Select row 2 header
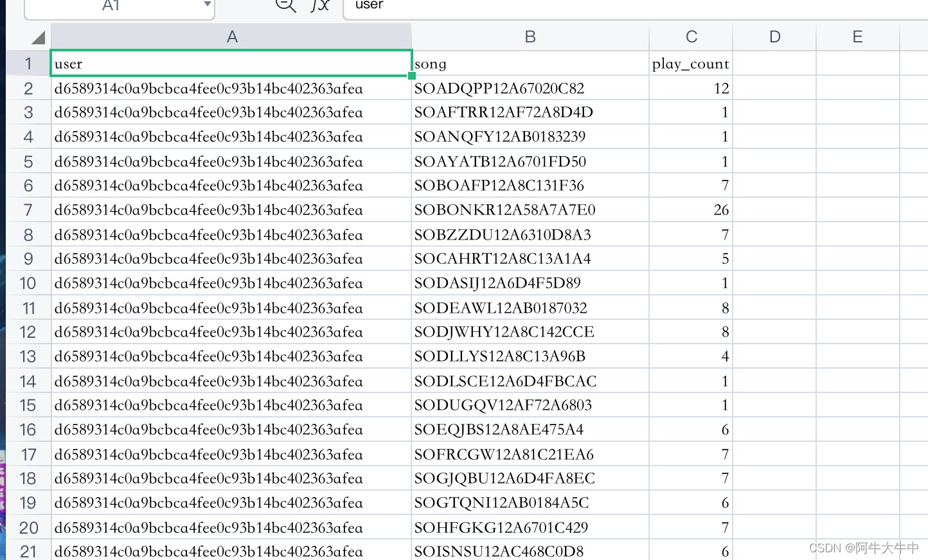 pos(28,88)
